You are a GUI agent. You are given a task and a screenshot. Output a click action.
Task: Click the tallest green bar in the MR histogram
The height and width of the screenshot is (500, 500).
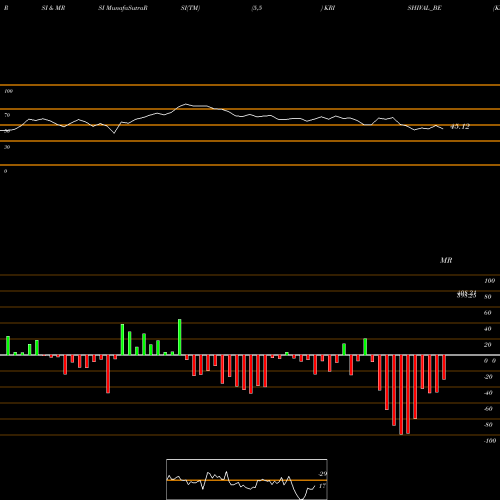[180, 337]
